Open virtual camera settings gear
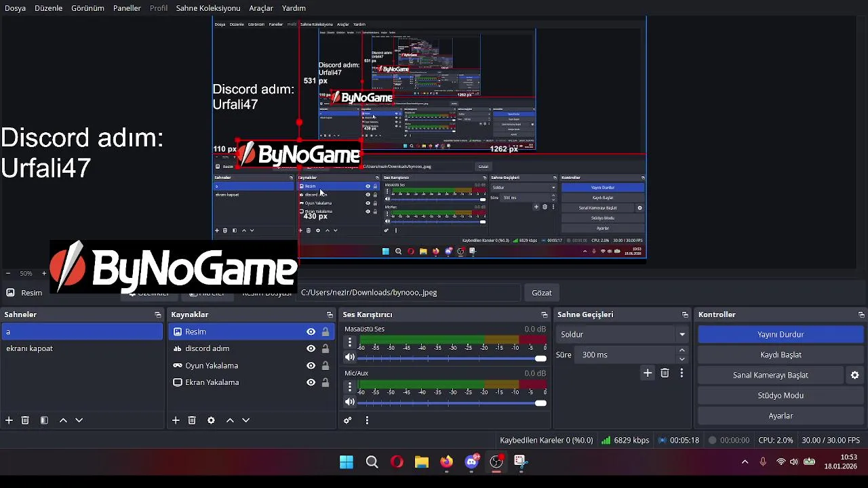This screenshot has height=488, width=868. click(x=854, y=375)
